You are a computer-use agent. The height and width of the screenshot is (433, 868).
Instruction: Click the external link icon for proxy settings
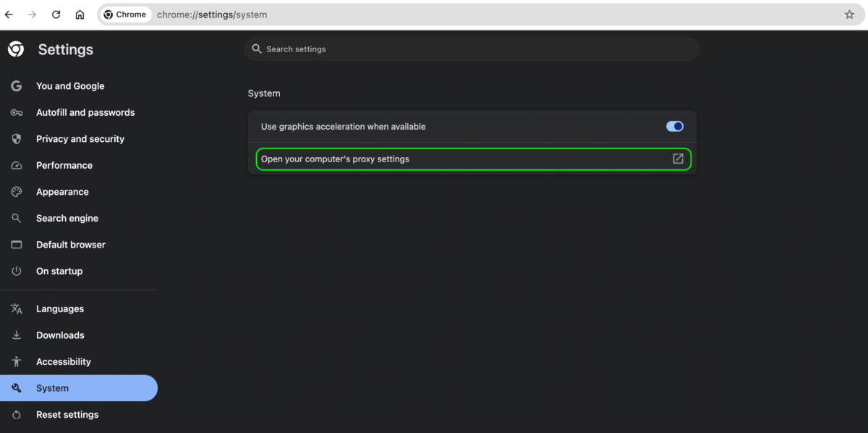(678, 159)
